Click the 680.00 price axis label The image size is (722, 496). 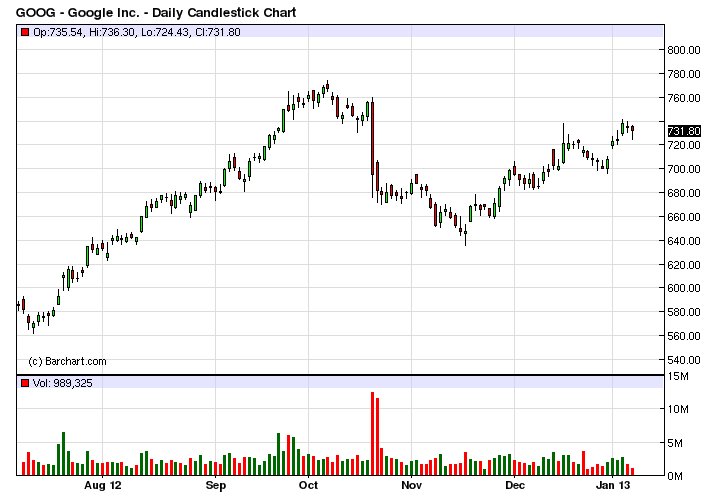(x=684, y=193)
